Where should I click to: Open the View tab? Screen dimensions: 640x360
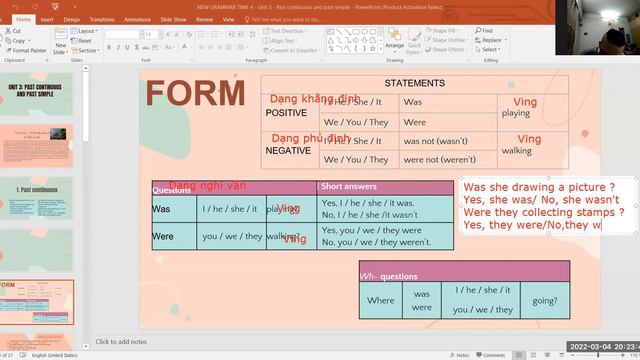click(x=228, y=20)
